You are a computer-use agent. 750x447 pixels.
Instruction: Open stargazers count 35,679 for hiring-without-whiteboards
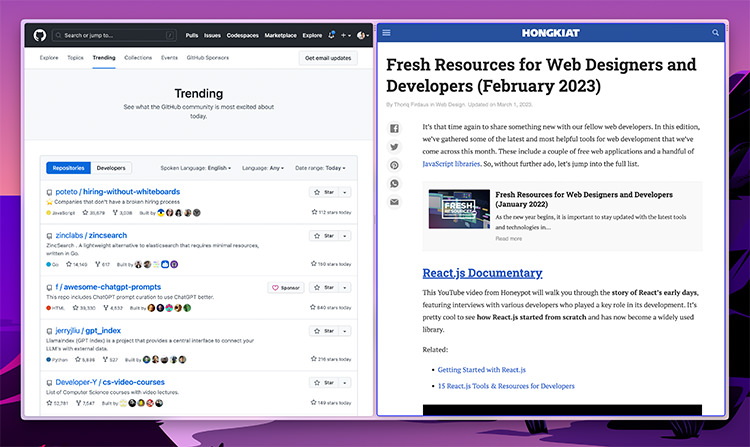94,213
